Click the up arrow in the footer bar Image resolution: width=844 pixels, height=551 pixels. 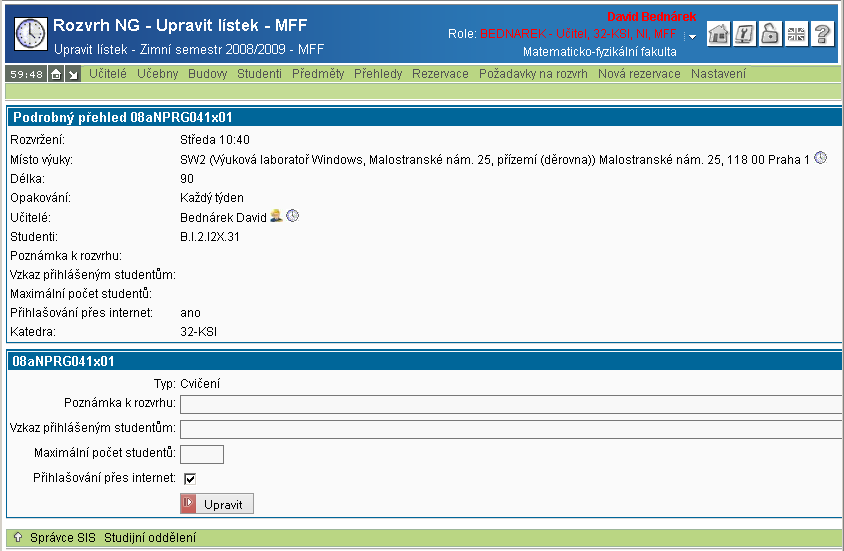pos(17,538)
